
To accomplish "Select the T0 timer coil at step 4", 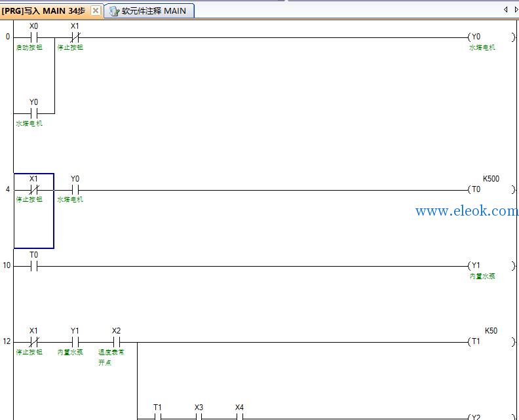I will [491, 189].
